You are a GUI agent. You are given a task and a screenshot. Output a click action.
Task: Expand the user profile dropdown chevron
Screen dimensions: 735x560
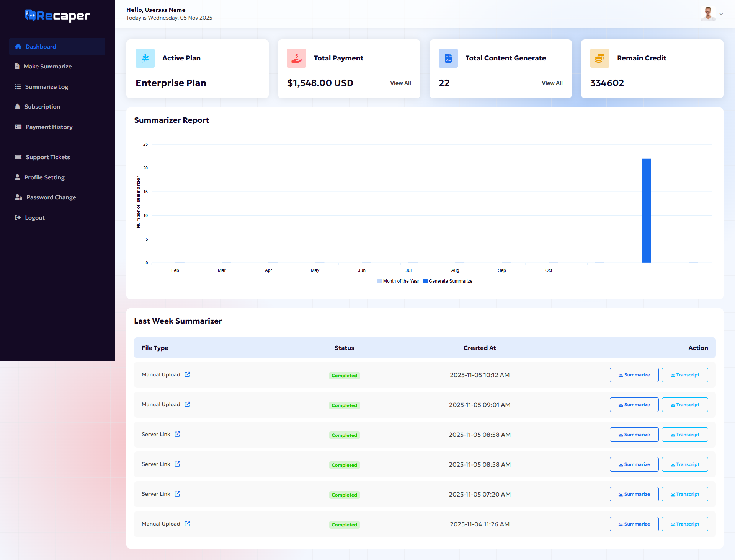click(x=721, y=14)
